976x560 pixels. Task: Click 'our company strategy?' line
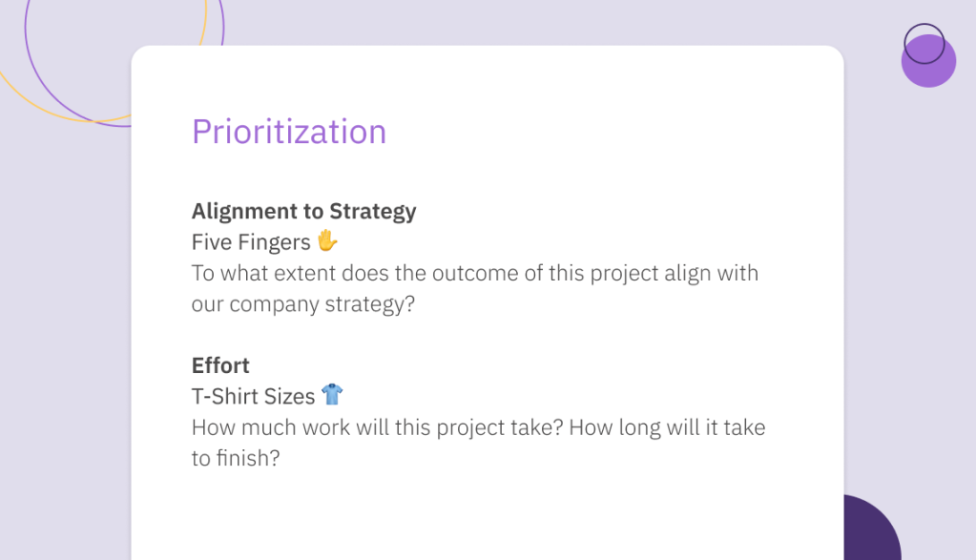(303, 304)
